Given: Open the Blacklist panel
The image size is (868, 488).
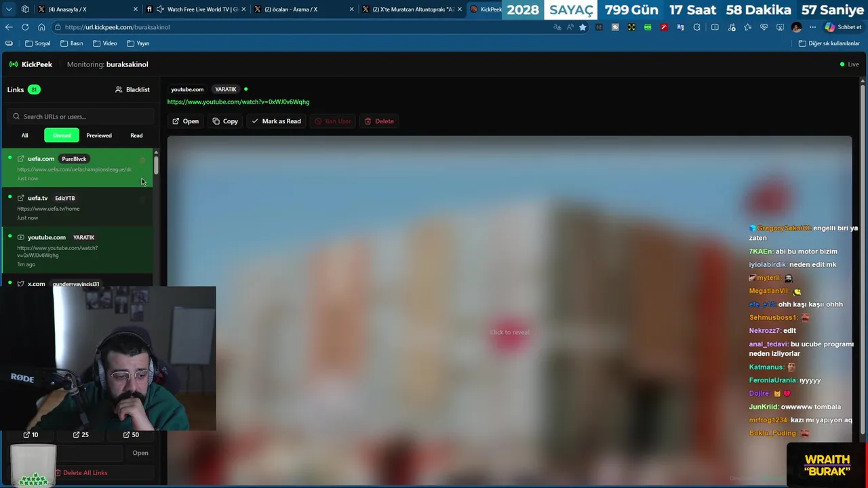Looking at the screenshot, I should (x=132, y=89).
